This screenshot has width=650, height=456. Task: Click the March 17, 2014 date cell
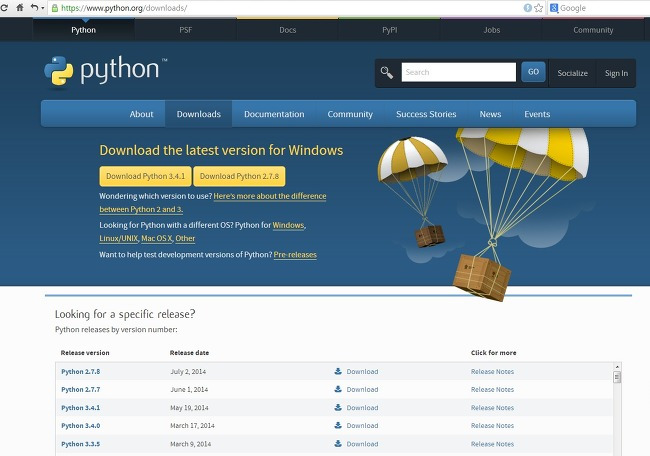pos(192,425)
